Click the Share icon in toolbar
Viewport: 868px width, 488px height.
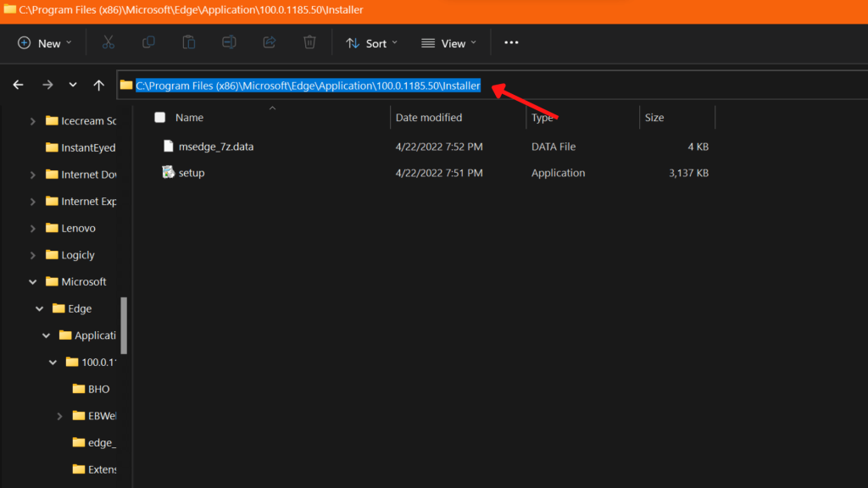coord(269,42)
